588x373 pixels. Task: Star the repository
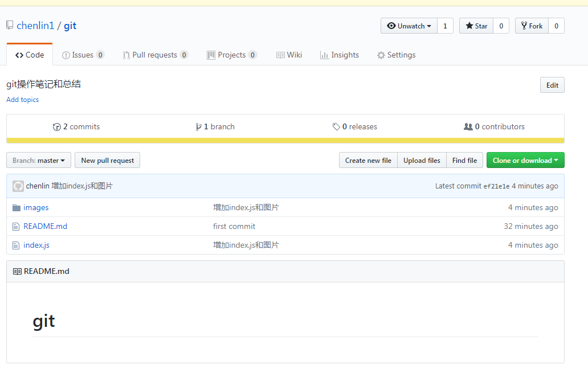476,26
